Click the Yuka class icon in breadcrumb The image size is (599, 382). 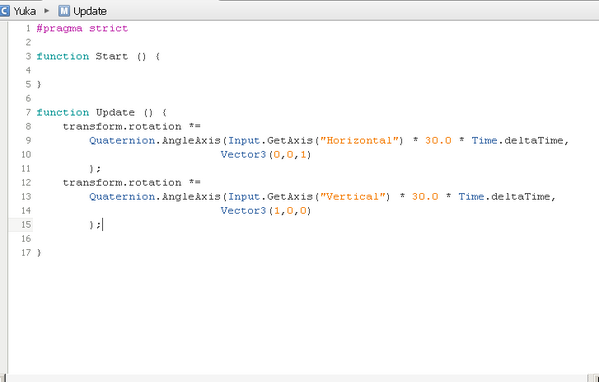pyautogui.click(x=4, y=11)
